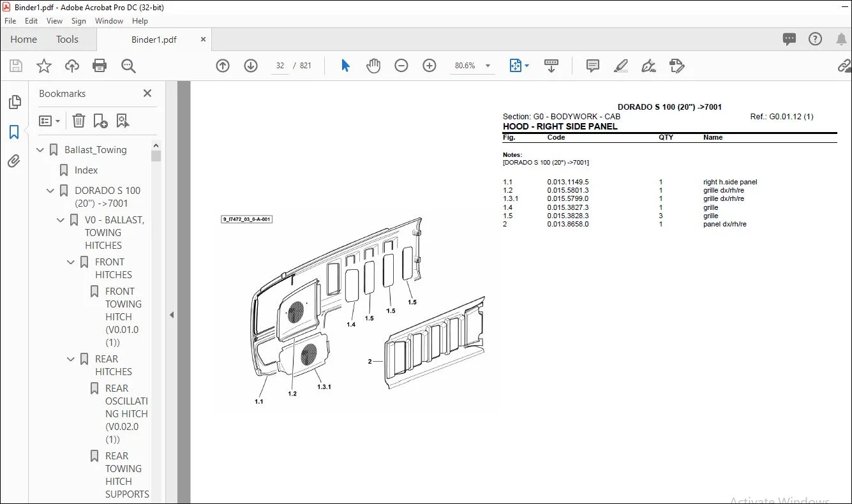Enable scrolling mode keyboard icon
Image resolution: width=852 pixels, height=504 pixels.
(x=551, y=66)
